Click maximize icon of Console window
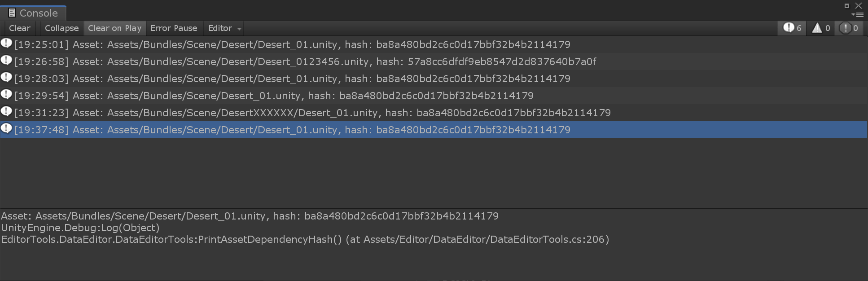The width and height of the screenshot is (868, 281). [x=847, y=6]
